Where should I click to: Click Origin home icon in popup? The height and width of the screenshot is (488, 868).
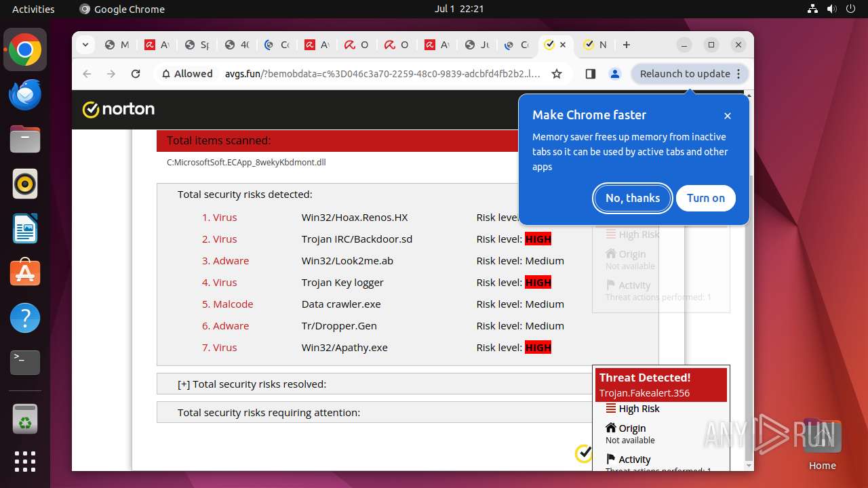pos(611,428)
